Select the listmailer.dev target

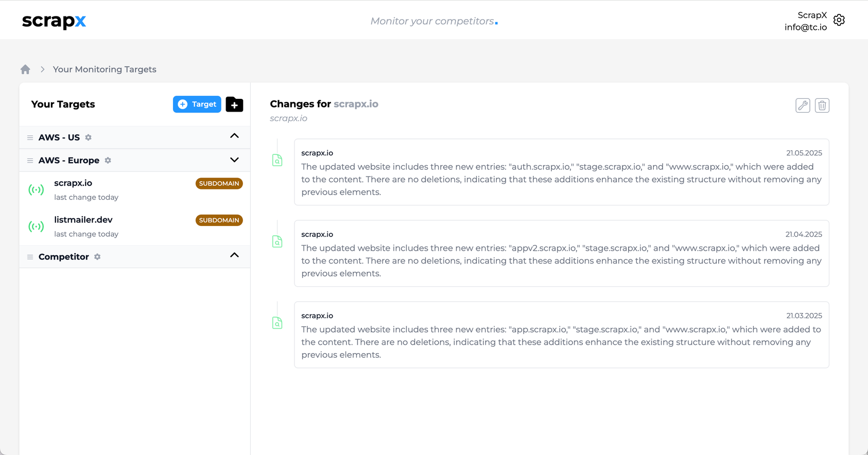tap(83, 220)
